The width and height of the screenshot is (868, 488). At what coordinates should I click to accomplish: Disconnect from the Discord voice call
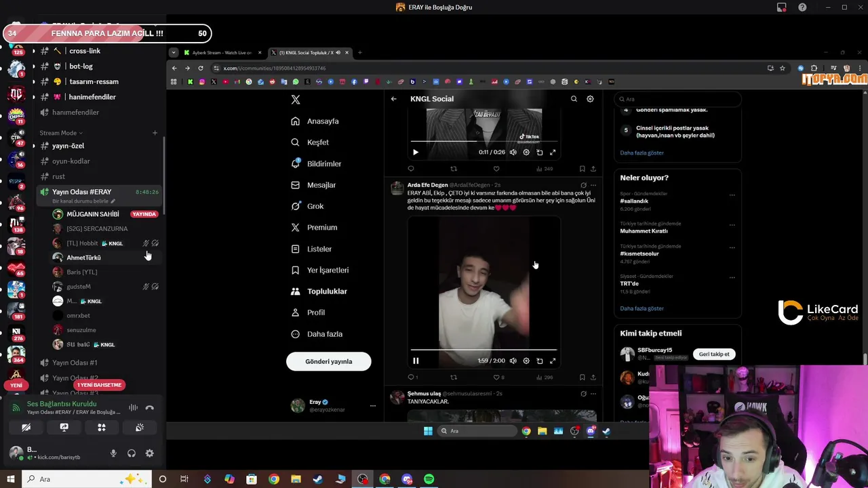(150, 408)
